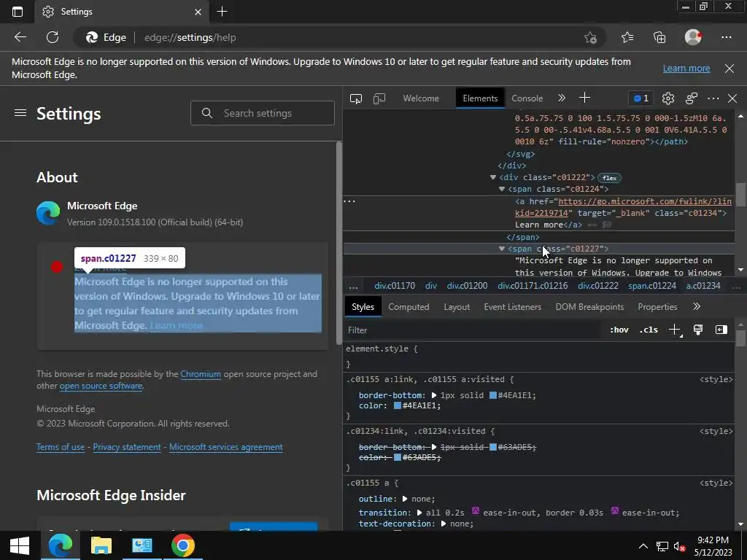Toggle device emulation icon in DevTools
This screenshot has width=747, height=560.
[x=379, y=98]
